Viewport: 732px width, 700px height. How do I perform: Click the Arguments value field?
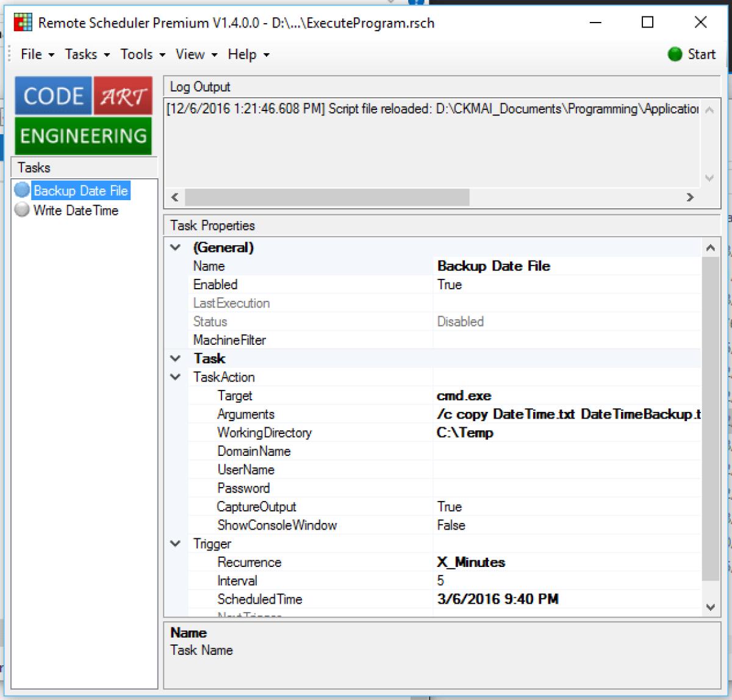click(567, 414)
